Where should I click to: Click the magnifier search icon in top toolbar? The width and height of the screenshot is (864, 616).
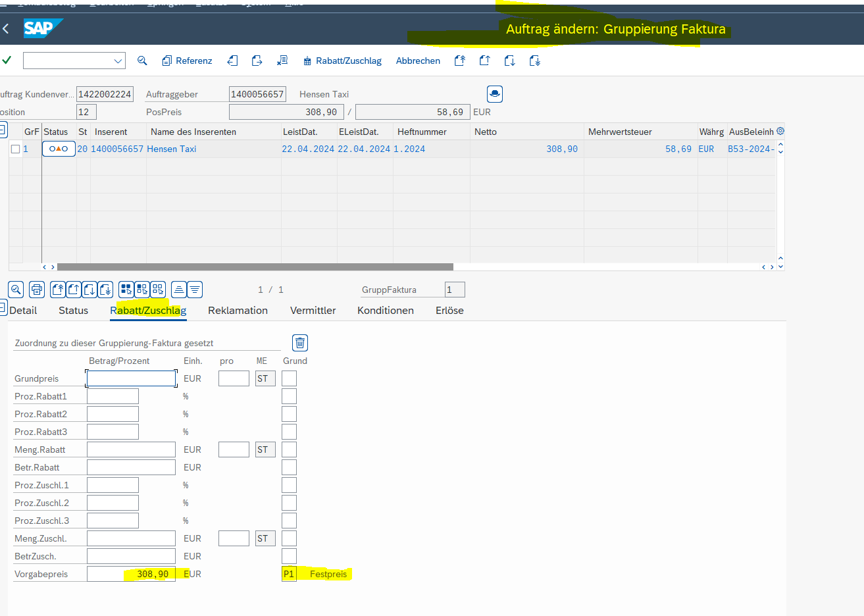[142, 61]
